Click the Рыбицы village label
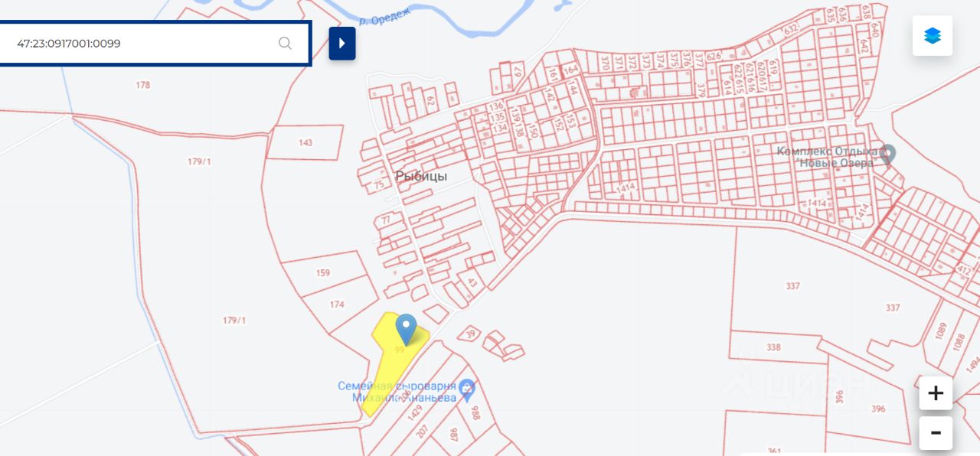980x456 pixels. (421, 176)
